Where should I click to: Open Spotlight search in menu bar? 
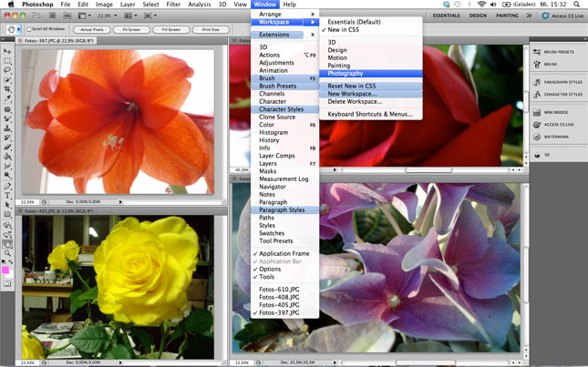point(576,5)
